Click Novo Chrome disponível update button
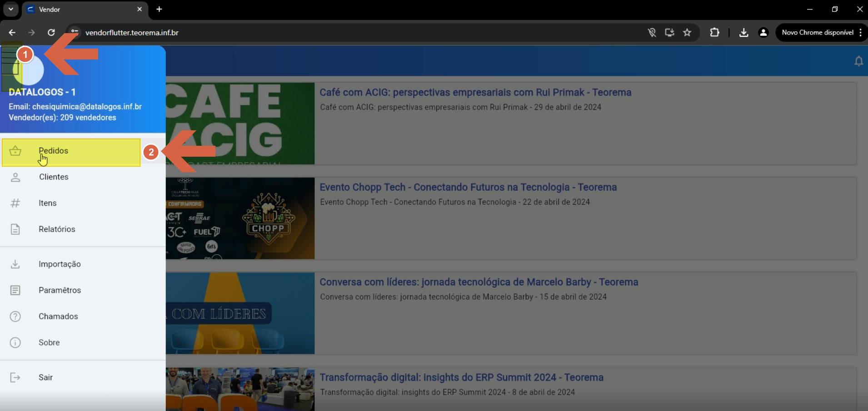 (817, 33)
